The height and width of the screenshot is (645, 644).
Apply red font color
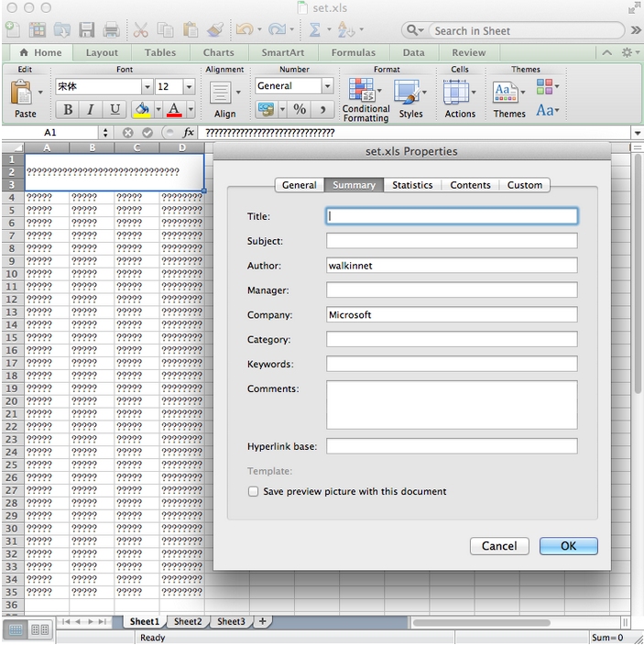174,110
